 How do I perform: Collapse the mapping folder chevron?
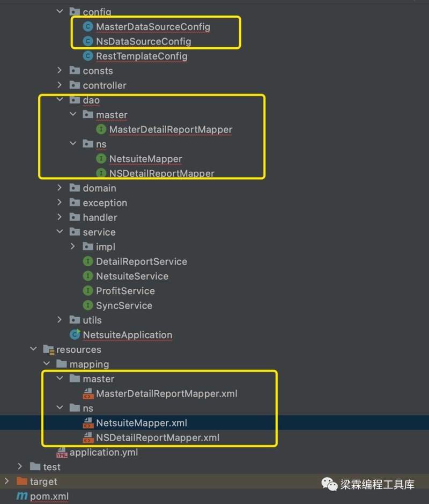point(47,364)
